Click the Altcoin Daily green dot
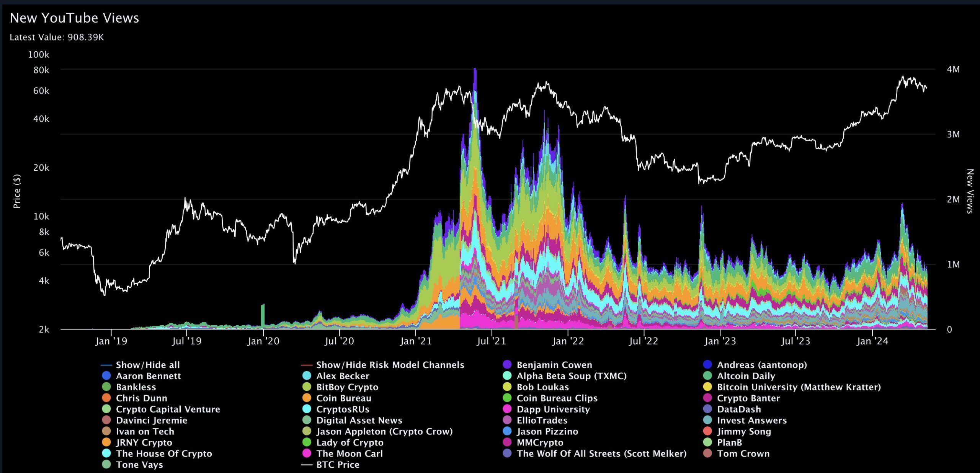Viewport: 980px width, 473px height. coord(707,376)
